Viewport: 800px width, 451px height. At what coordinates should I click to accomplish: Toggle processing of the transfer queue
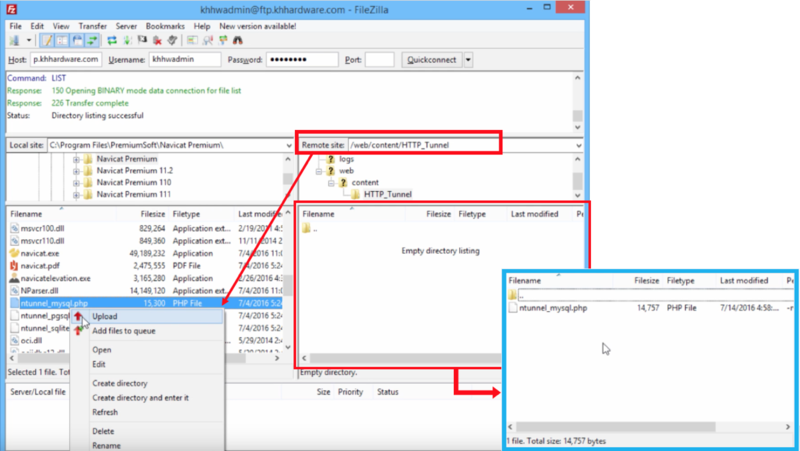127,40
